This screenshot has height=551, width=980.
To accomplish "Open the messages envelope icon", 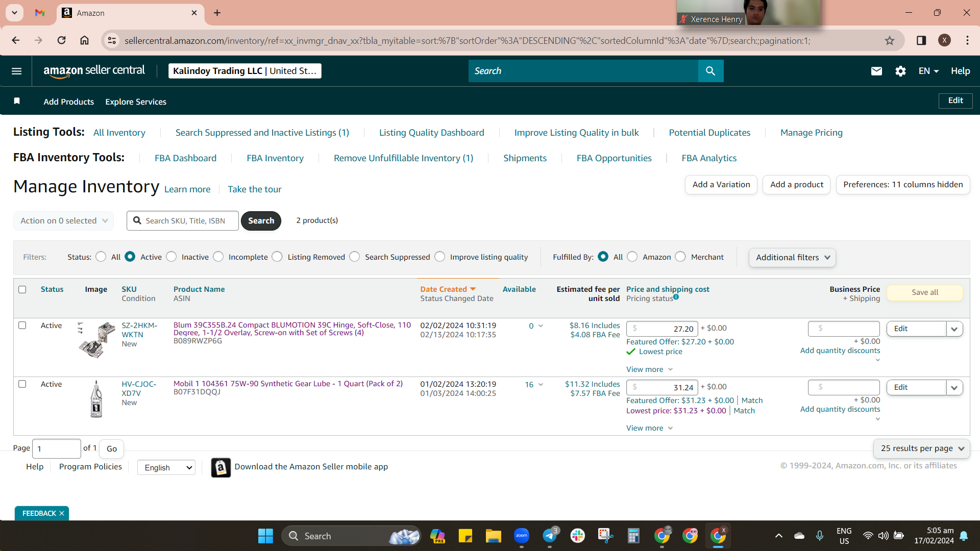I will tap(876, 71).
